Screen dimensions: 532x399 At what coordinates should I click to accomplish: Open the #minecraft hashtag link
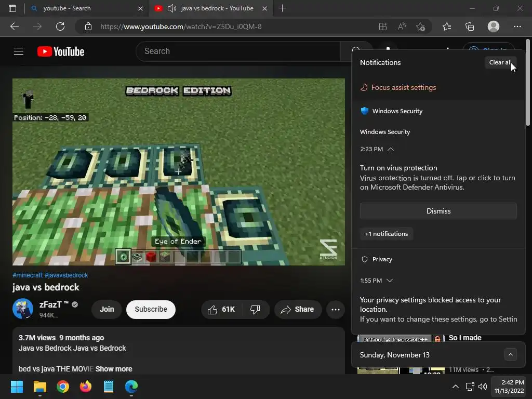tap(28, 275)
